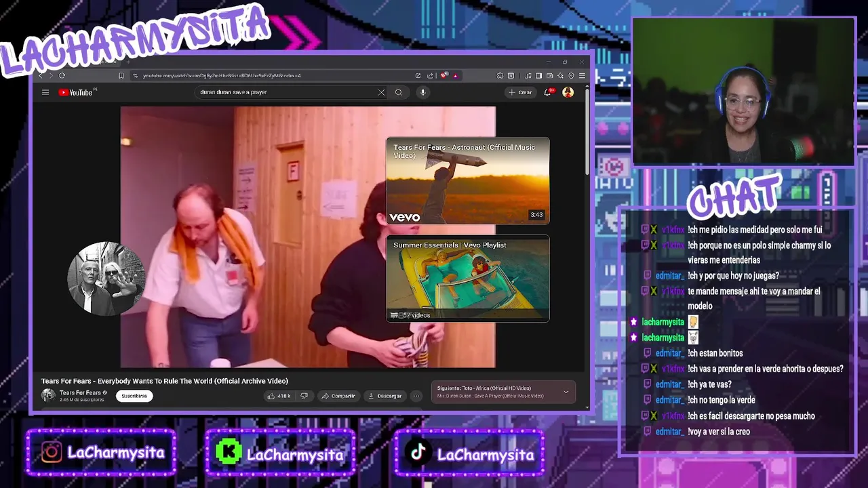Click chat message 'lch no tengo la verde'
The height and width of the screenshot is (488, 868).
(x=721, y=400)
